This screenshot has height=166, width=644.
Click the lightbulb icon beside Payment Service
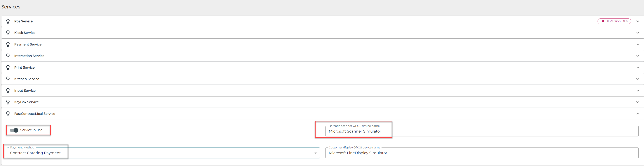[x=8, y=44]
